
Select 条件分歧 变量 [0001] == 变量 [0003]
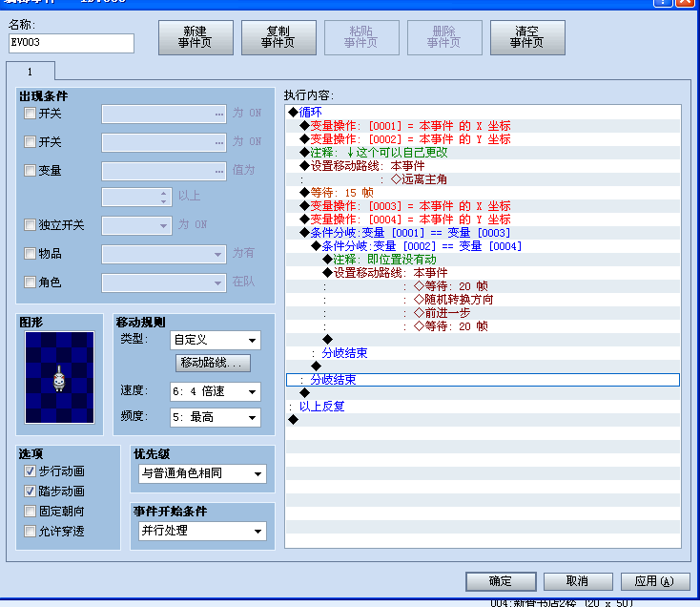[x=483, y=233]
